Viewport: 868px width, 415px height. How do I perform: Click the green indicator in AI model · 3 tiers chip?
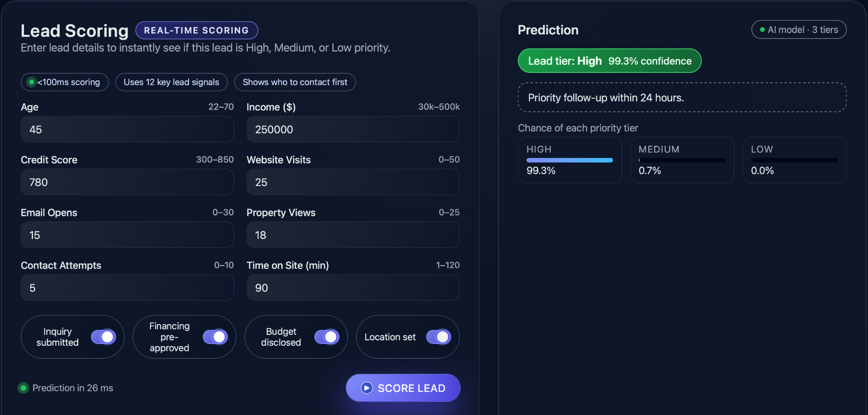pos(763,29)
